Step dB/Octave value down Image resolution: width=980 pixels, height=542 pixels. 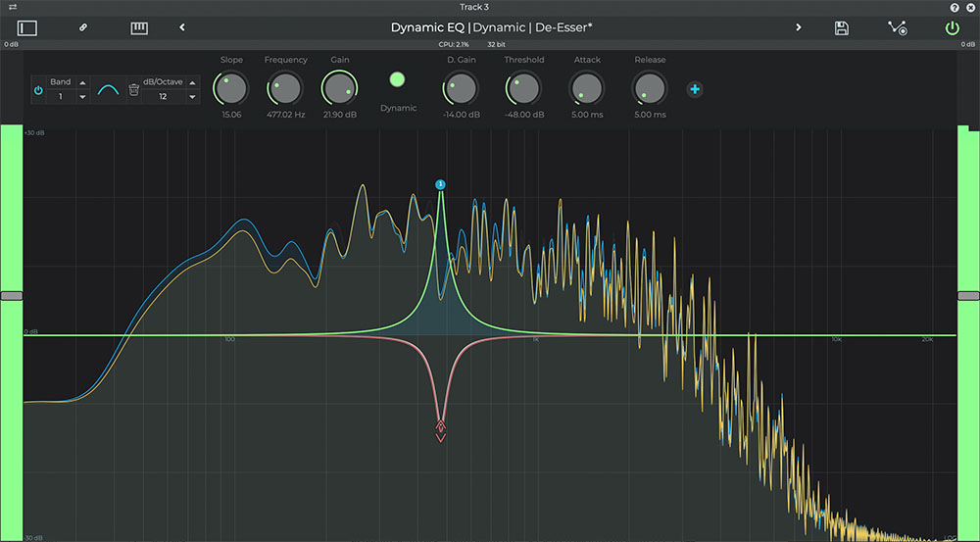click(x=192, y=97)
